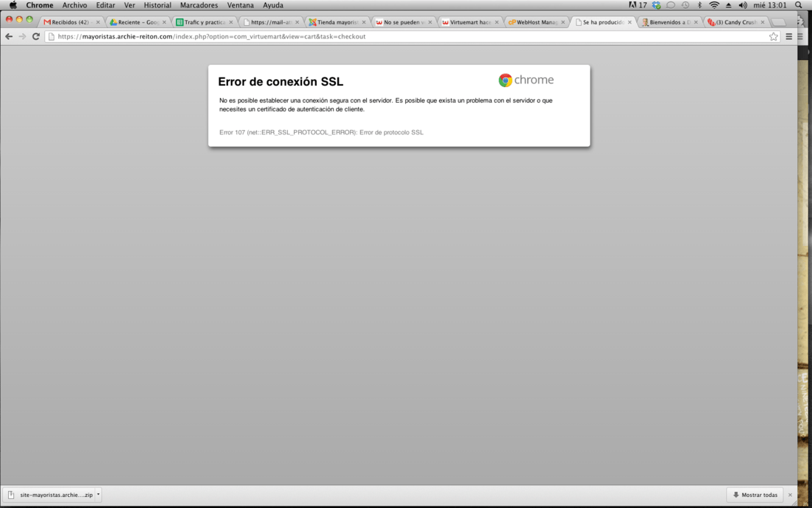Open the Apple menu
Viewport: 812px width, 508px height.
(x=13, y=5)
